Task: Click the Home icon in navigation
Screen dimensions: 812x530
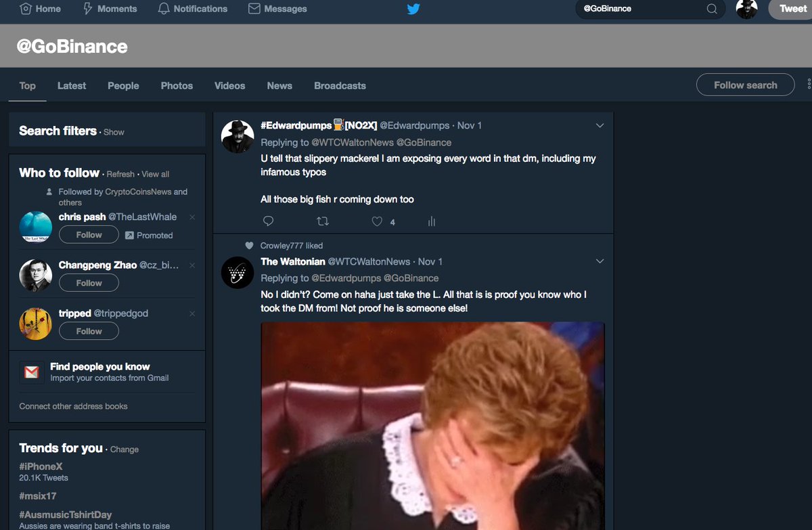Action: coord(26,9)
